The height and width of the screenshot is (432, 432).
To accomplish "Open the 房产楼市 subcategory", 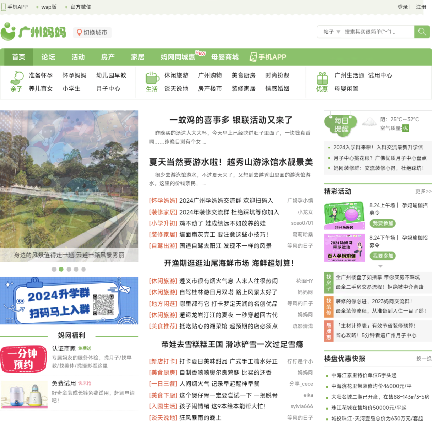I will (x=210, y=88).
